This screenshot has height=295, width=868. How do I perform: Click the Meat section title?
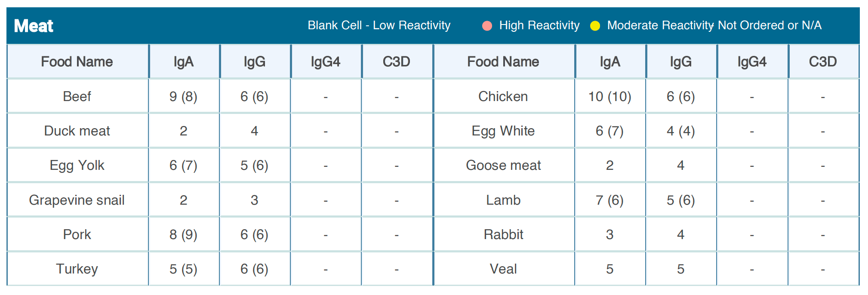pos(34,26)
